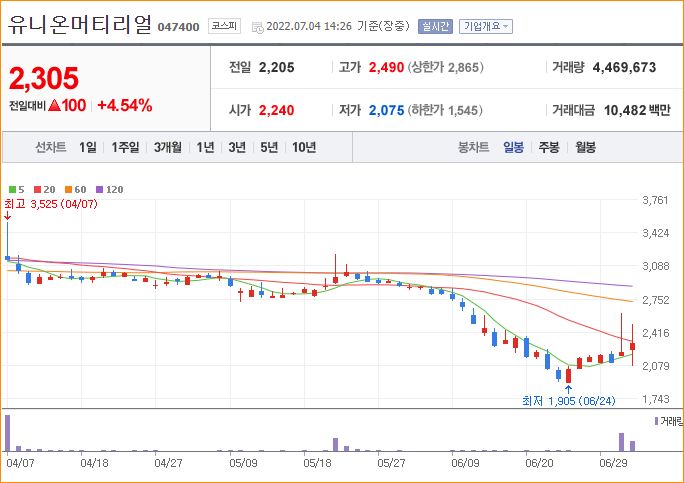
Task: Click the 06/29 date on the x-axis
Action: click(613, 463)
